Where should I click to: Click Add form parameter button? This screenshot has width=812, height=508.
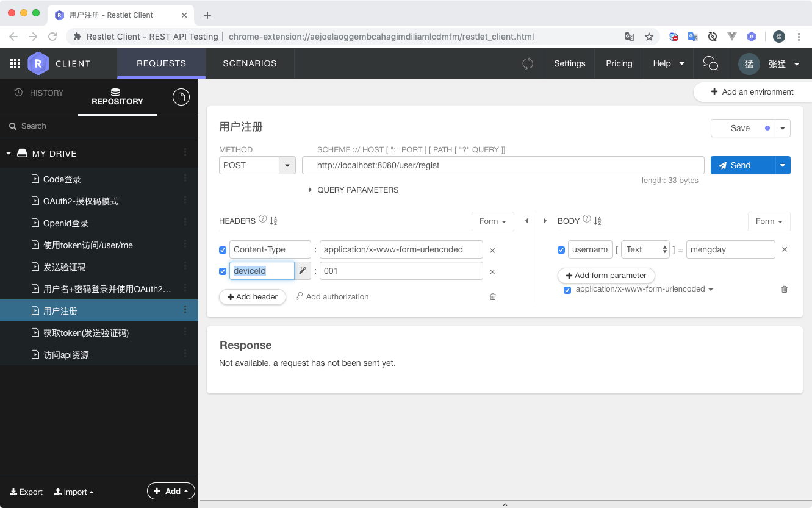(606, 276)
